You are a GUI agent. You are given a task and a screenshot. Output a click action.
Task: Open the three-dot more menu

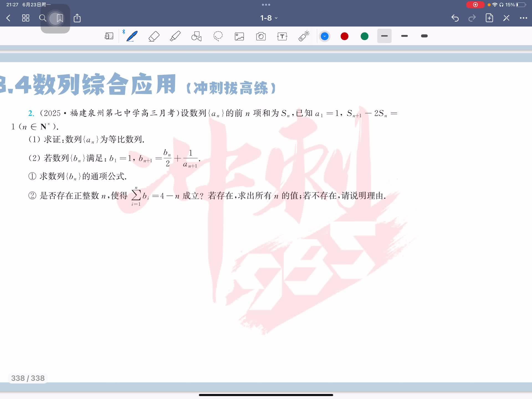[523, 18]
